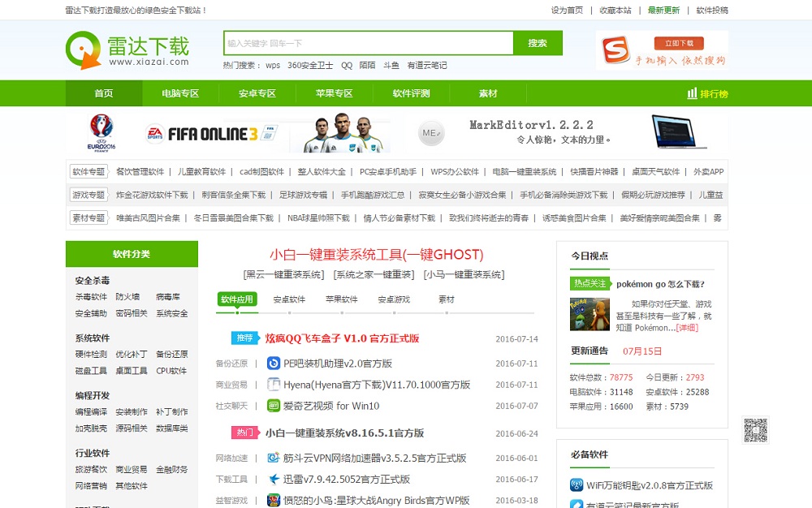Open the 软件专题 category label

click(89, 171)
